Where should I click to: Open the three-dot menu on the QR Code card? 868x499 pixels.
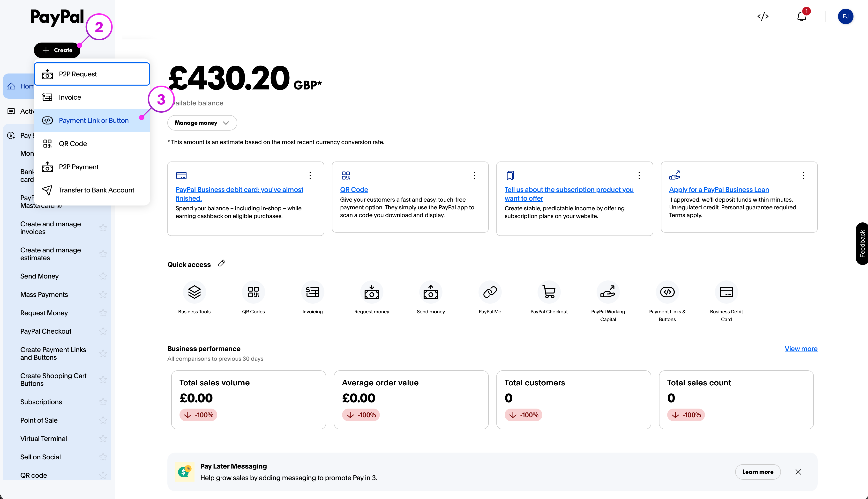point(475,176)
